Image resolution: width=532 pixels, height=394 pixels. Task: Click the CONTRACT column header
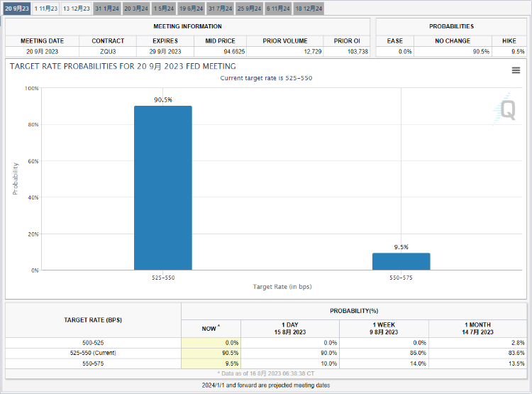pos(108,40)
